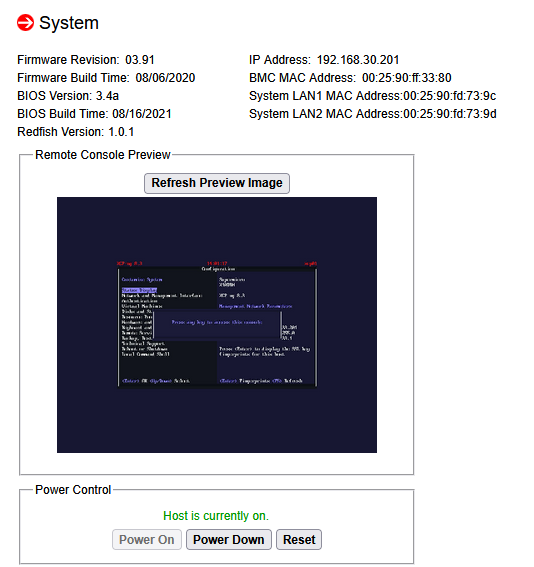Viewport: 534px width, 567px height.
Task: Click the Refresh Preview Image button
Action: coord(217,183)
